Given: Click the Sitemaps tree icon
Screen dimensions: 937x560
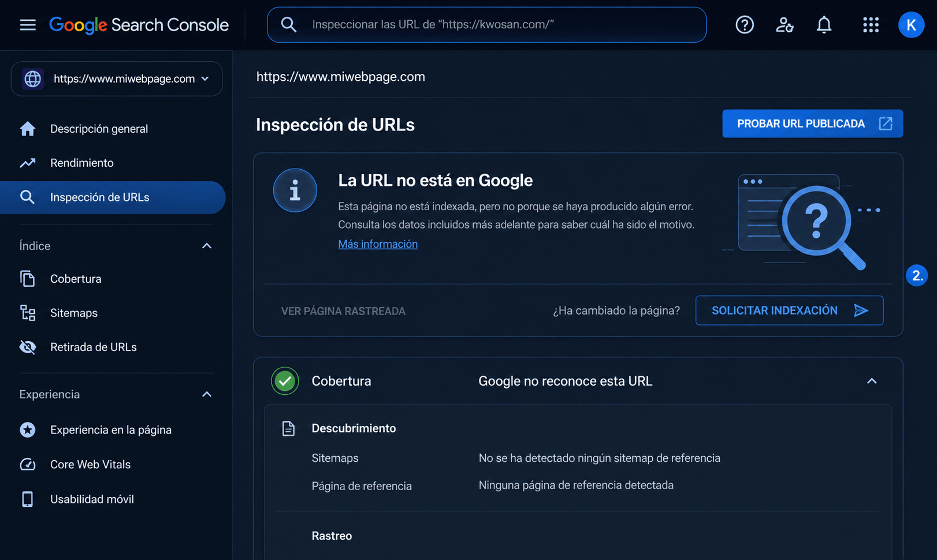Looking at the screenshot, I should tap(27, 313).
